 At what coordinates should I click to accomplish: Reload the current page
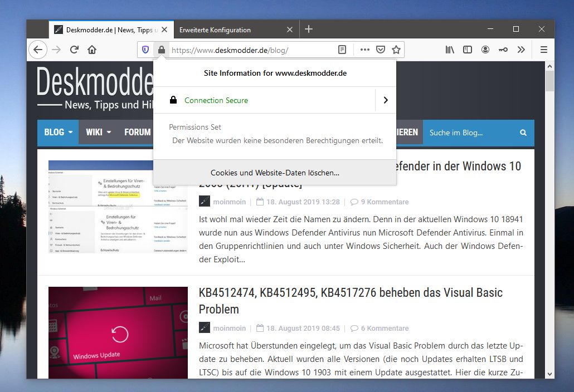pyautogui.click(x=74, y=50)
